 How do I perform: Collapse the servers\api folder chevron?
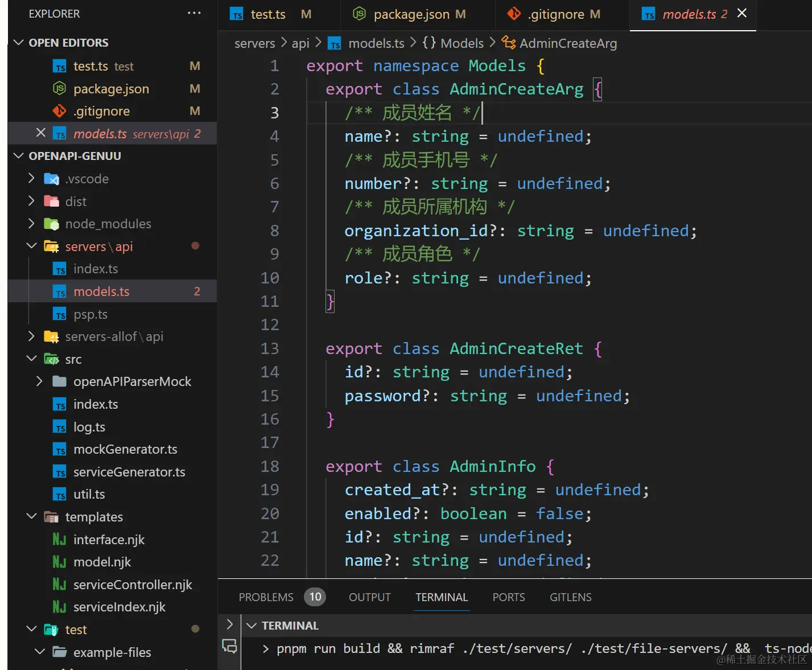[31, 246]
